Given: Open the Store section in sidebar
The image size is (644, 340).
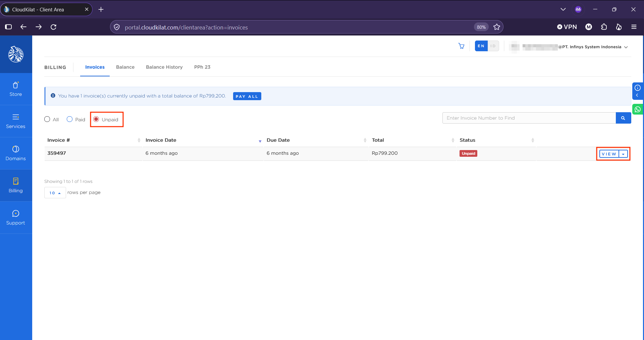Looking at the screenshot, I should tap(16, 89).
